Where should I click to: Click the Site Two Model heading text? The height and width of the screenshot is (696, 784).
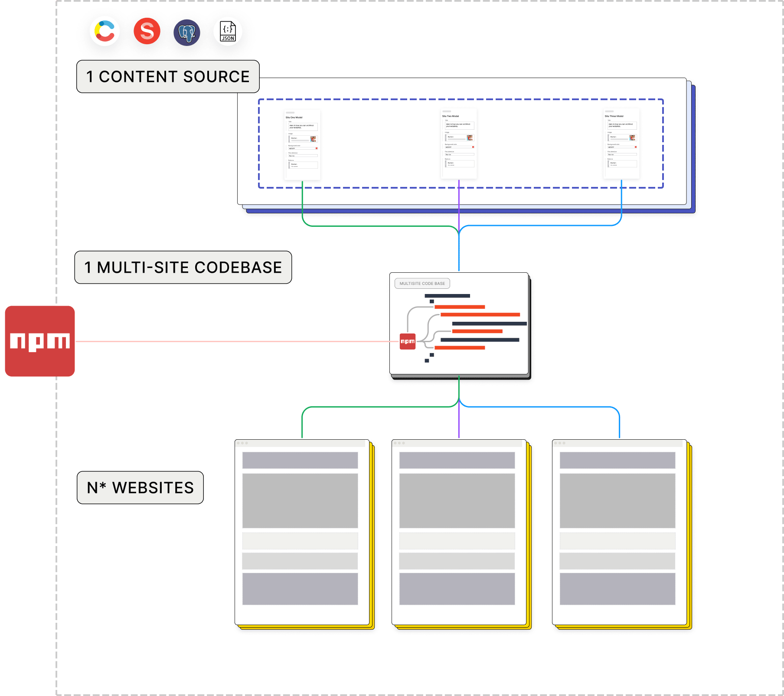[x=451, y=116]
